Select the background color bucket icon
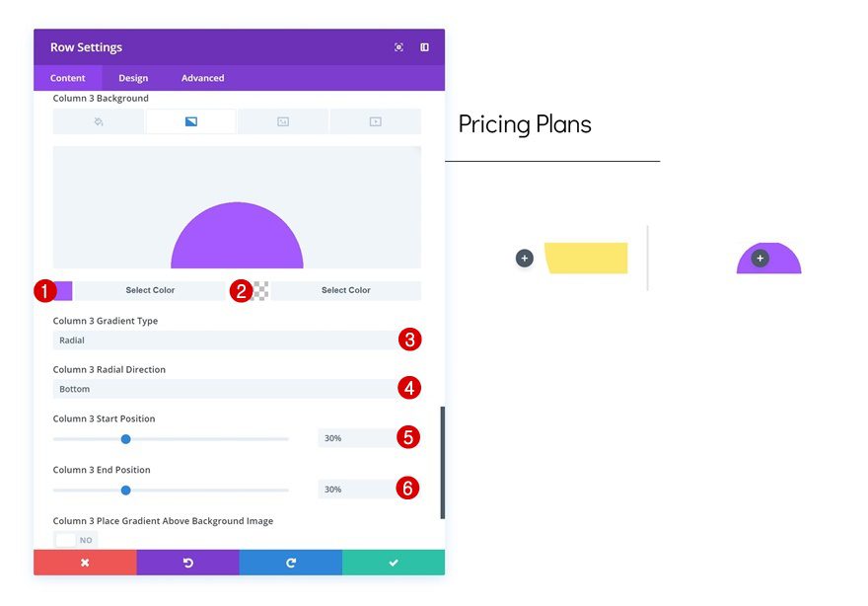The height and width of the screenshot is (606, 868). pyautogui.click(x=97, y=120)
